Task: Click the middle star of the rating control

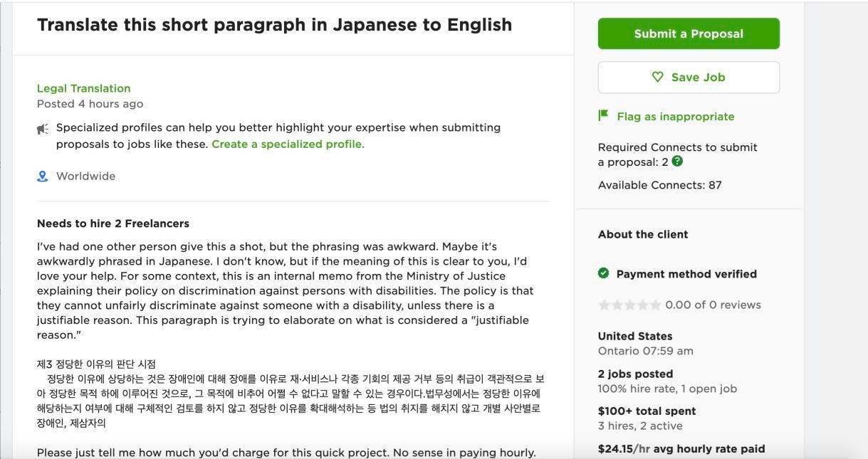Action: pos(631,304)
